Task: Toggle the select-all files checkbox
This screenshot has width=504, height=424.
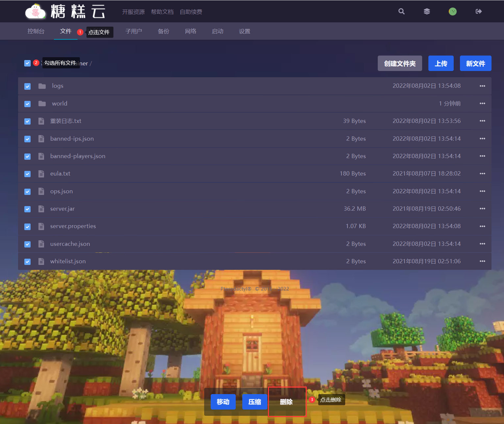Action: pos(28,63)
